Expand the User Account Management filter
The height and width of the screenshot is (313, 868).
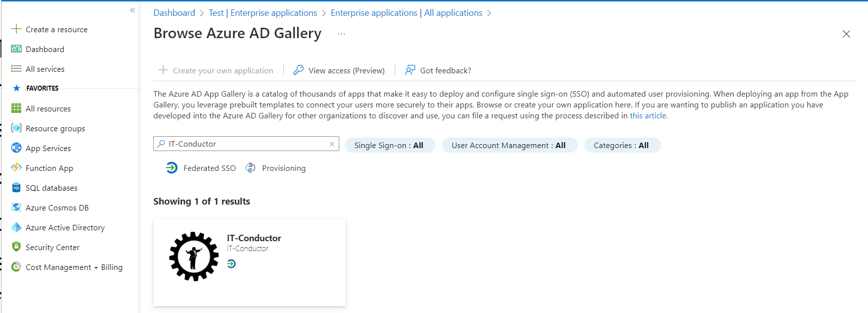pos(508,145)
